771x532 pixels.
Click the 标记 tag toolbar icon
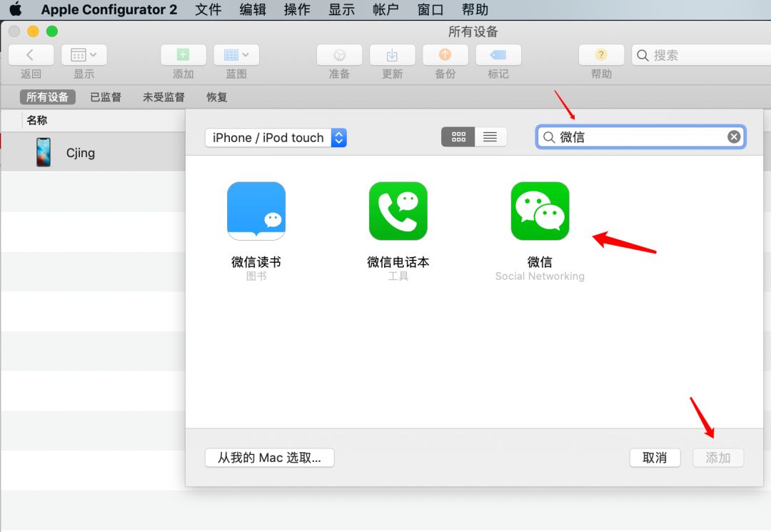(498, 54)
